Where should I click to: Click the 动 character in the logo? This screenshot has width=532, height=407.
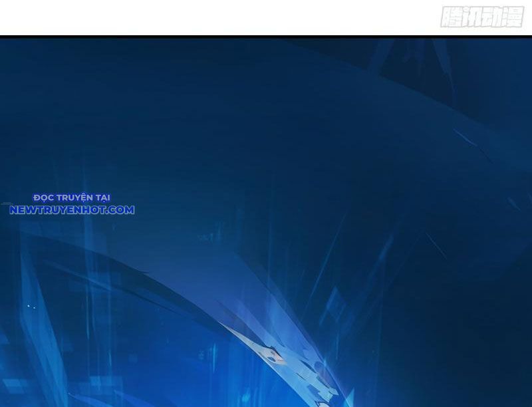click(492, 17)
